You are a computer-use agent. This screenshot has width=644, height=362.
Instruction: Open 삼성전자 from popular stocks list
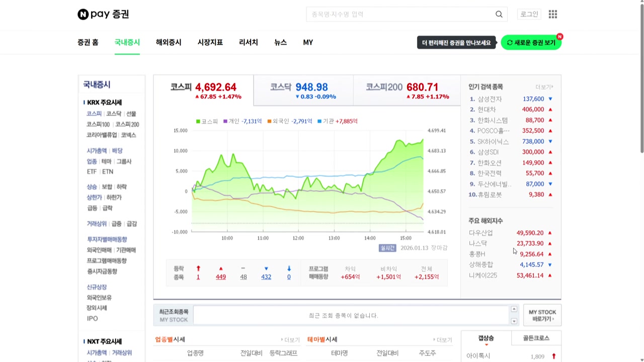(490, 99)
